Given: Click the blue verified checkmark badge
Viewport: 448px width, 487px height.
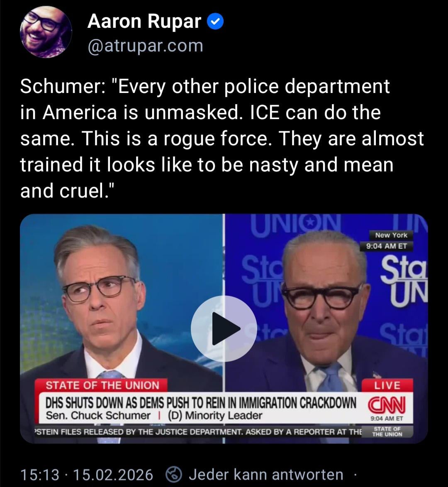Looking at the screenshot, I should click(x=215, y=22).
